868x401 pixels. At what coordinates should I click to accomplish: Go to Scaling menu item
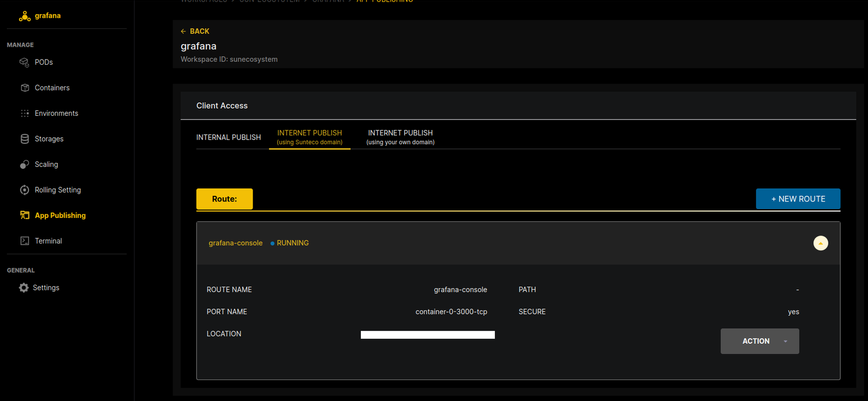(x=46, y=164)
